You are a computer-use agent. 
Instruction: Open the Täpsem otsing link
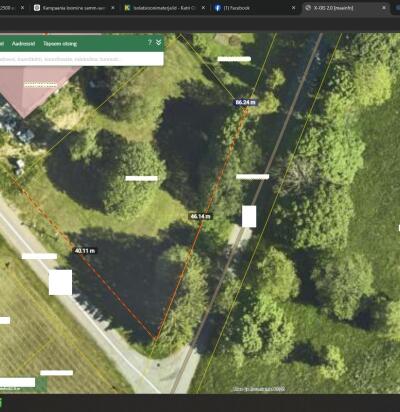tap(60, 44)
